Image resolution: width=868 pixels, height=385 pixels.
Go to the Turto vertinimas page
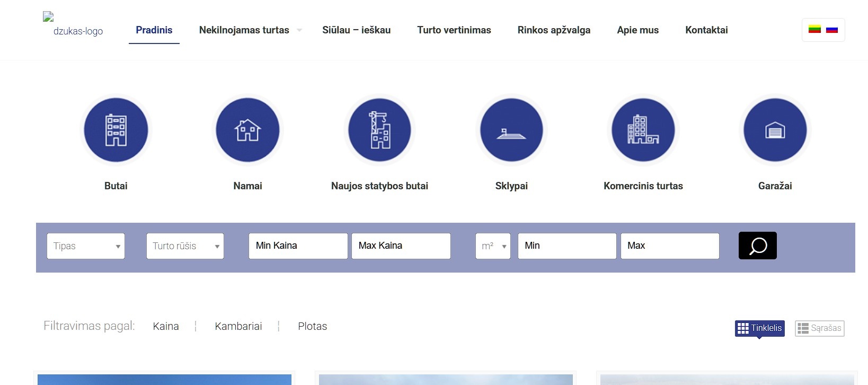click(x=454, y=30)
